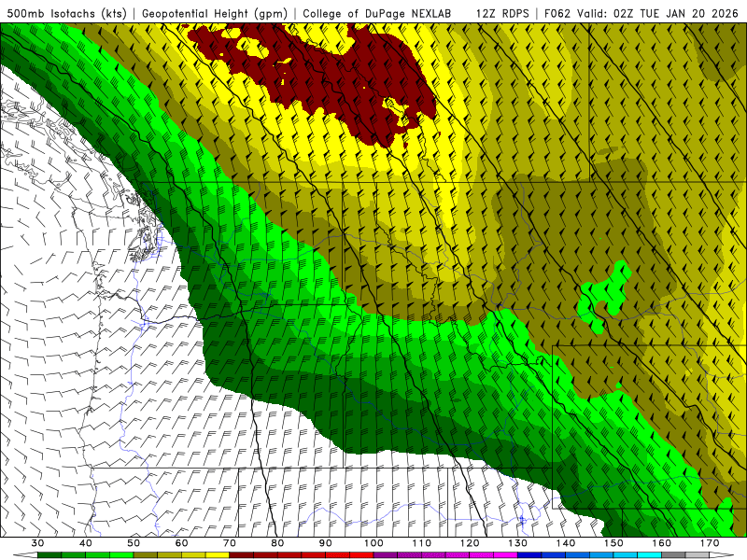Viewport: 747px width, 560px height.
Task: Click the 160 label on the color scale
Action: [662, 543]
